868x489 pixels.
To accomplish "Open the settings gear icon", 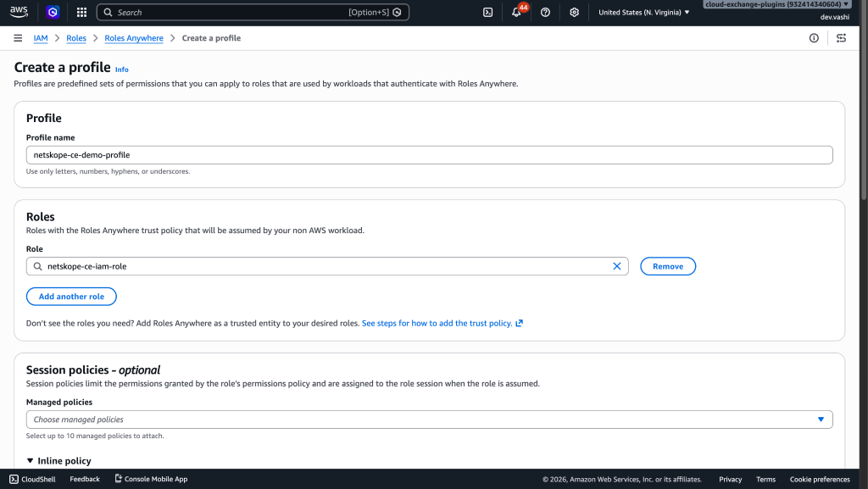I will pyautogui.click(x=574, y=12).
